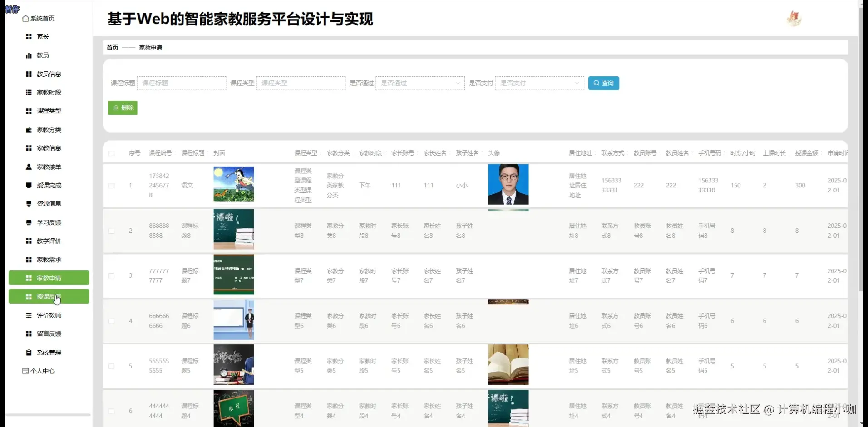Toggle the select-all checkbox in table header
Image resolution: width=868 pixels, height=427 pixels.
pyautogui.click(x=112, y=153)
